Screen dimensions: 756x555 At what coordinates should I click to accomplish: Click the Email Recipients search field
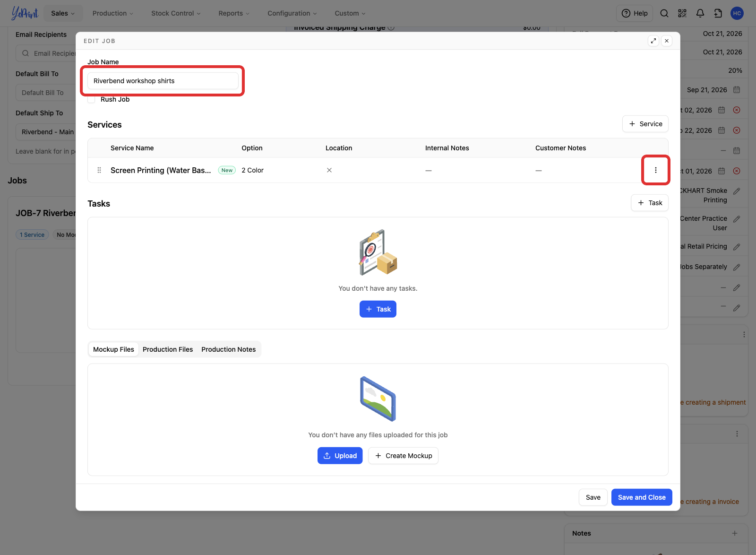coord(46,53)
